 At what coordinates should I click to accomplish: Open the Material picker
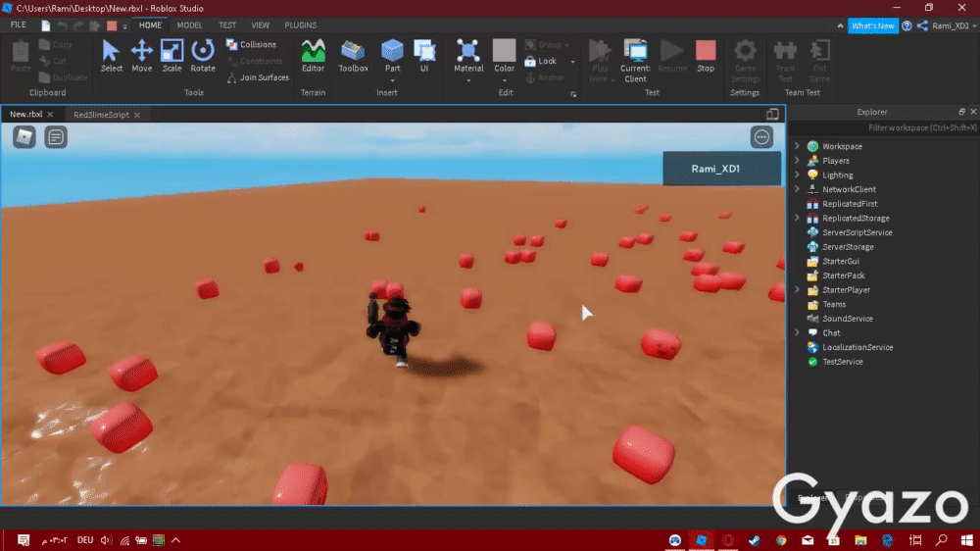coord(468,56)
